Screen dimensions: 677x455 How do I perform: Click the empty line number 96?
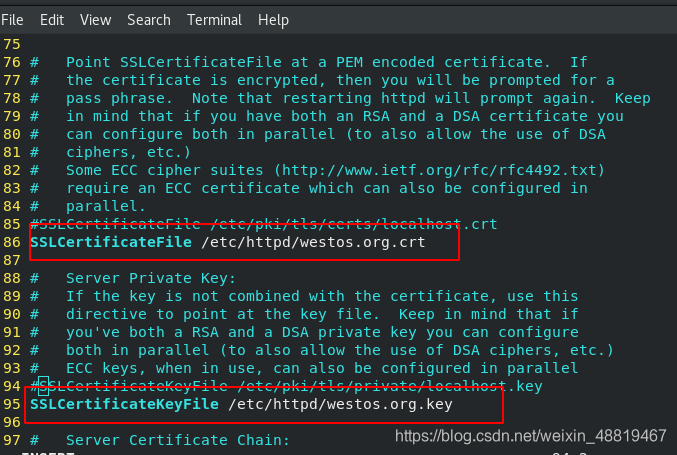coord(12,422)
